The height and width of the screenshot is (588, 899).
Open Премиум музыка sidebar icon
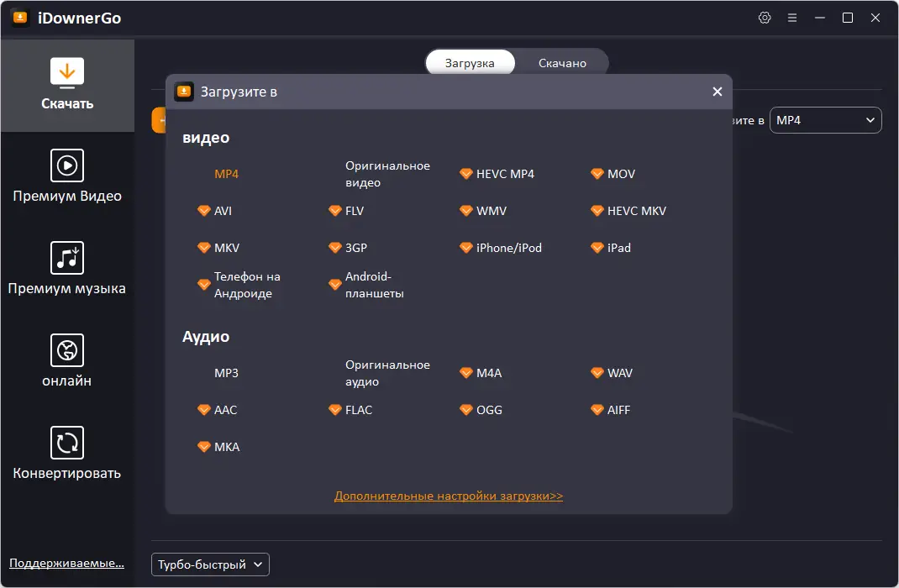point(67,258)
